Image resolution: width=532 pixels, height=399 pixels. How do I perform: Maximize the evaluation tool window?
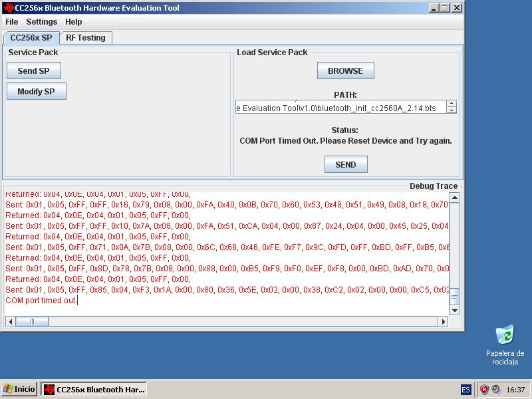click(445, 8)
